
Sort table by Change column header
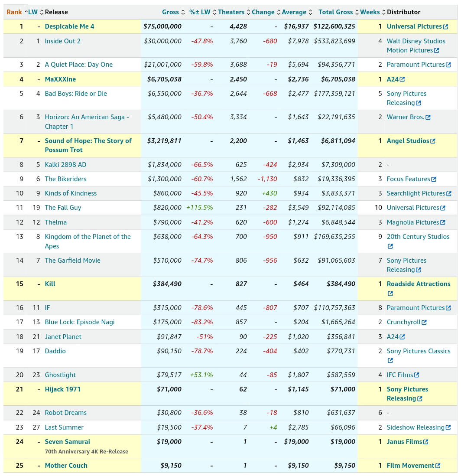click(266, 12)
